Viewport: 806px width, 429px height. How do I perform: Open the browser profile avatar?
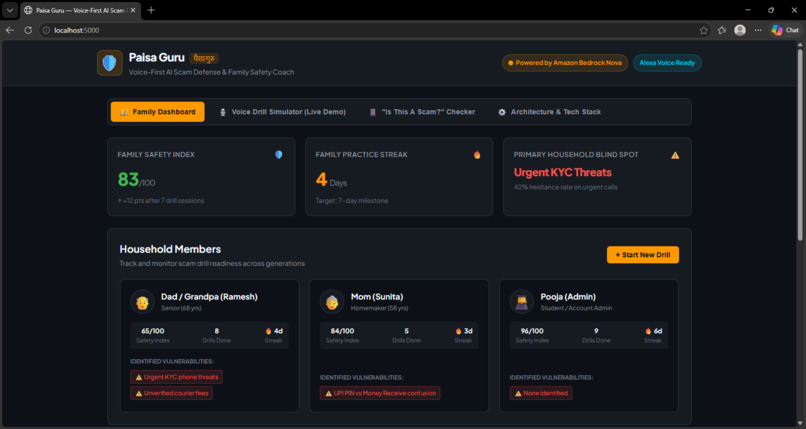click(x=740, y=30)
